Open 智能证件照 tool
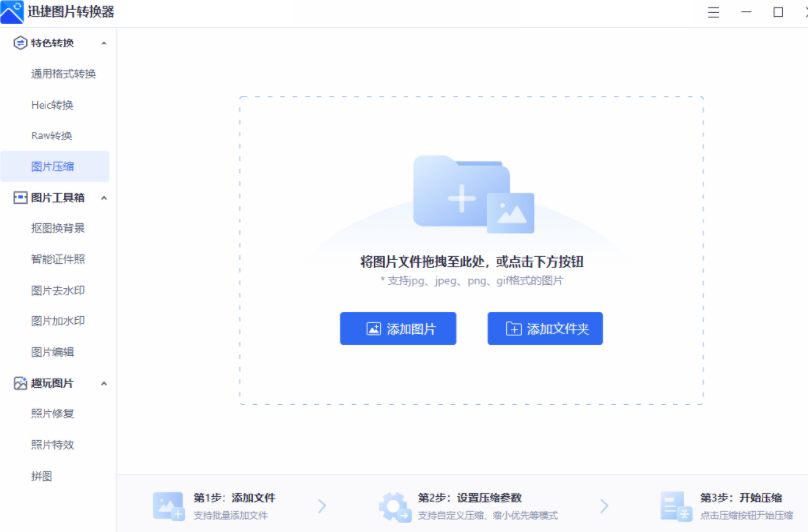 (x=57, y=259)
